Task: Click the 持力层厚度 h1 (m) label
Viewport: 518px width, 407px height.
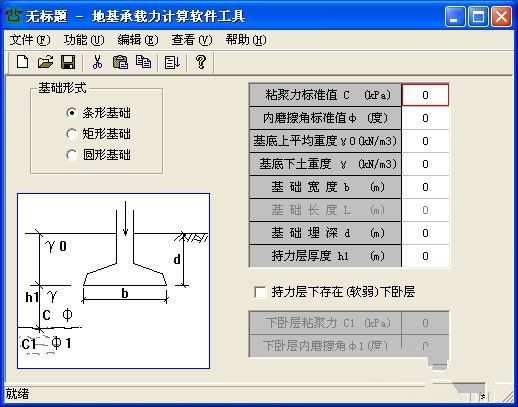Action: [x=325, y=256]
